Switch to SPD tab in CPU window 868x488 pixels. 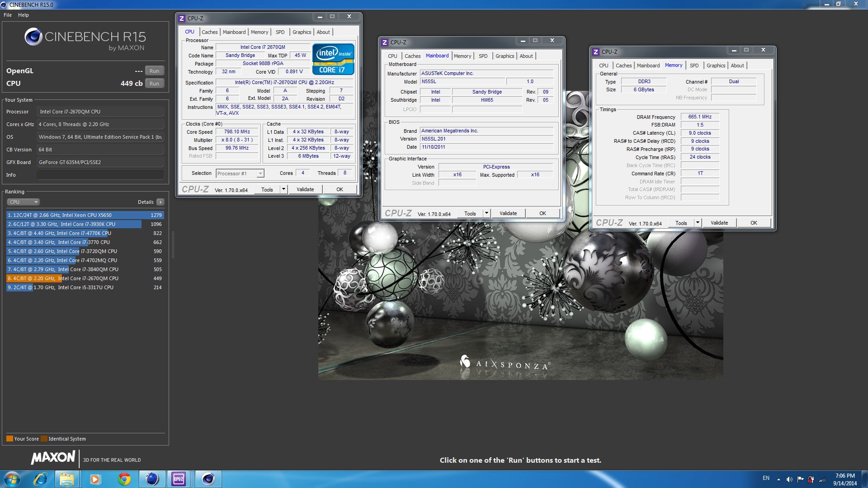tap(280, 32)
